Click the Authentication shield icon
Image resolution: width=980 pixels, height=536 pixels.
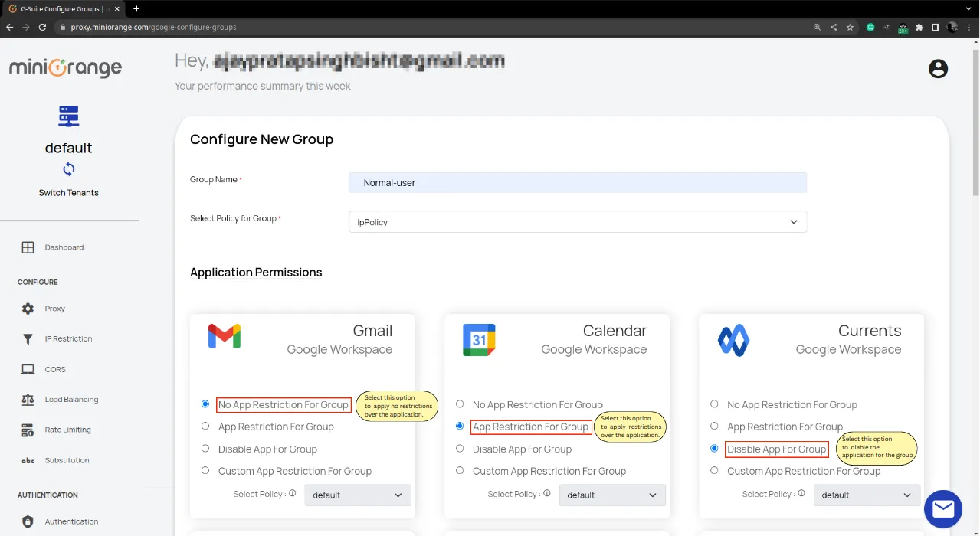(28, 521)
